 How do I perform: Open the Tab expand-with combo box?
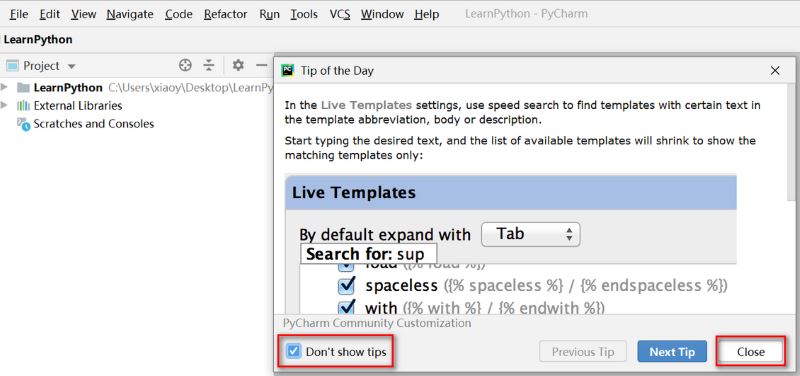(x=531, y=234)
